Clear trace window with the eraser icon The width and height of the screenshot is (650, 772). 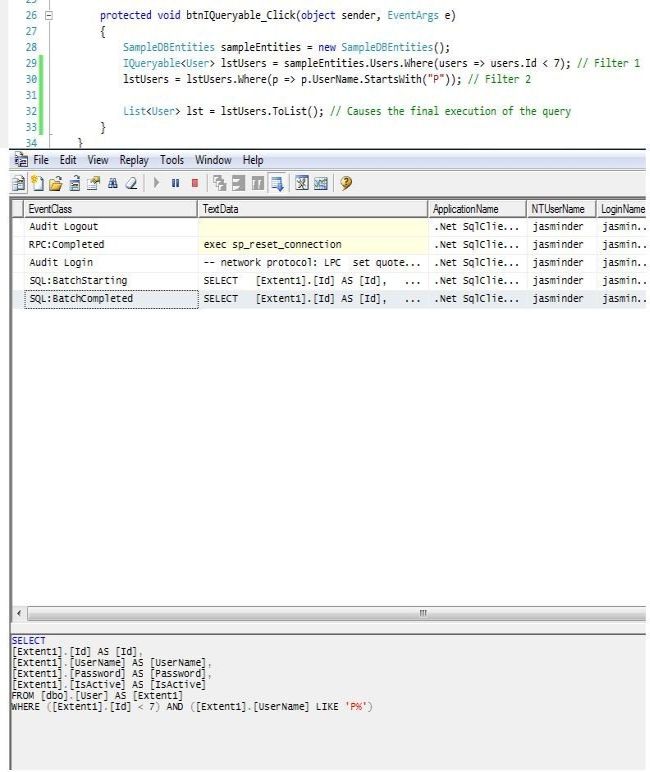click(x=131, y=184)
